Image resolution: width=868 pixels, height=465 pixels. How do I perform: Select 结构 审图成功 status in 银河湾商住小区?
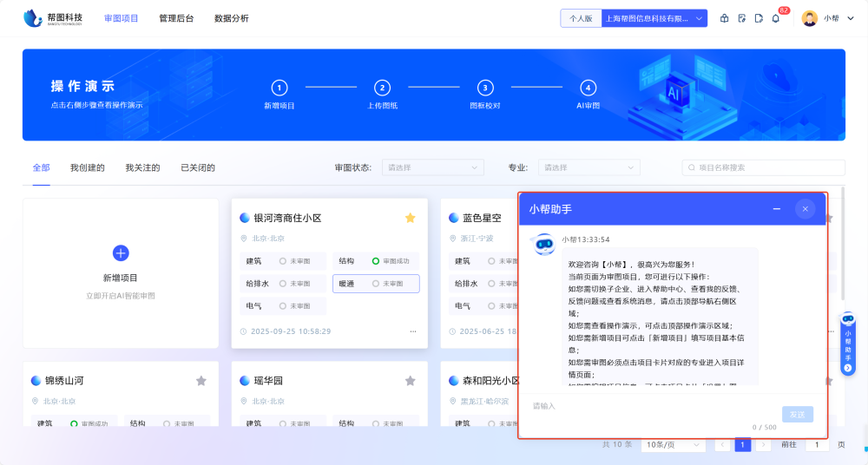coord(375,261)
